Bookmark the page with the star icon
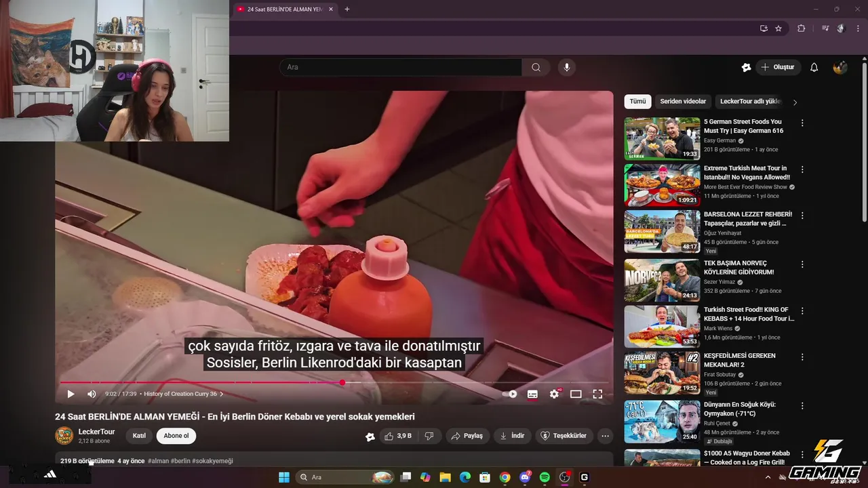This screenshot has height=488, width=868. pos(778,28)
